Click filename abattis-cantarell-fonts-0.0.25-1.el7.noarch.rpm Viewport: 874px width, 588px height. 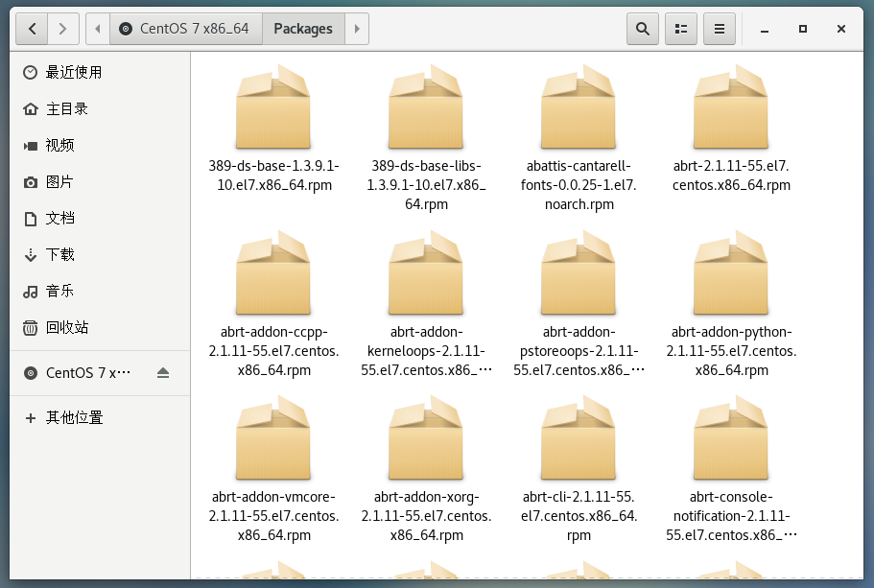tap(579, 185)
